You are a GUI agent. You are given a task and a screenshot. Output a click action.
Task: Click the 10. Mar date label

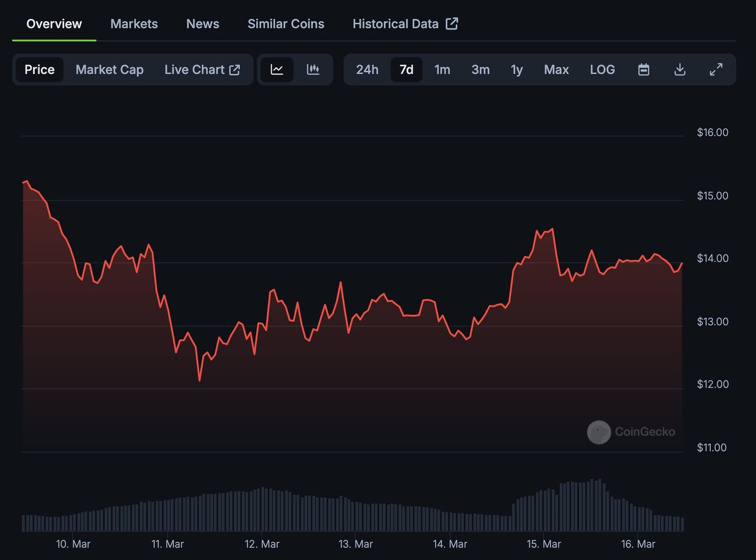click(x=73, y=544)
